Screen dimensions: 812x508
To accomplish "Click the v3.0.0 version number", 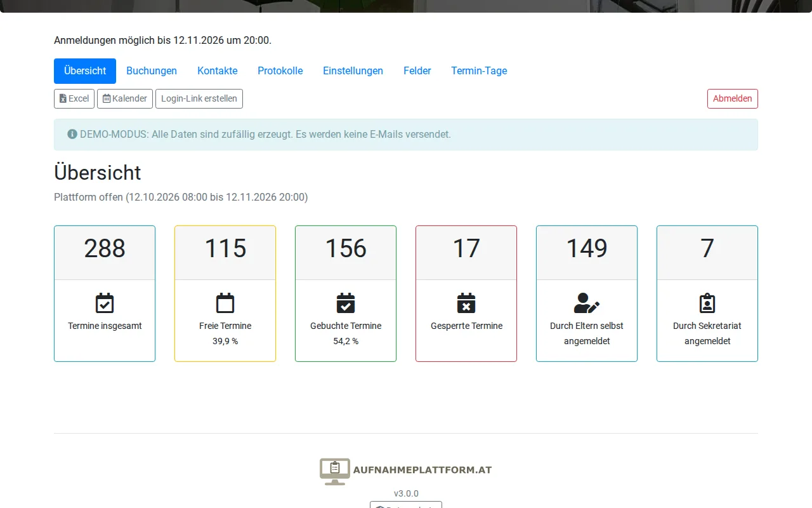I will click(406, 493).
